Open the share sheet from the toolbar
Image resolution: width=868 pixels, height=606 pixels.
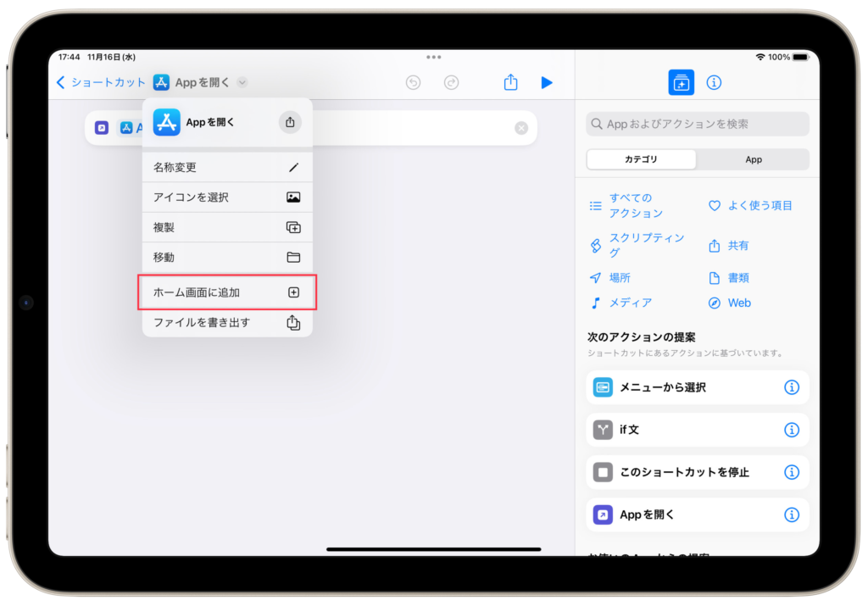(x=510, y=82)
